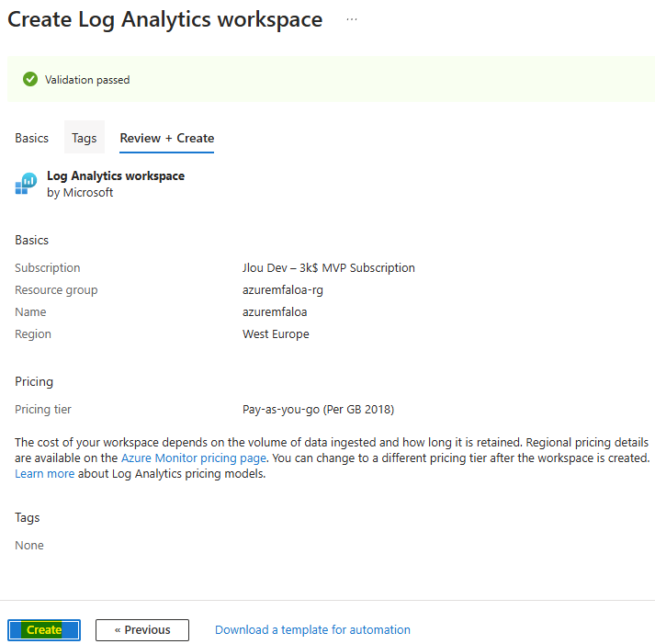The image size is (655, 644).
Task: Click the Subscription field label
Action: coord(48,267)
